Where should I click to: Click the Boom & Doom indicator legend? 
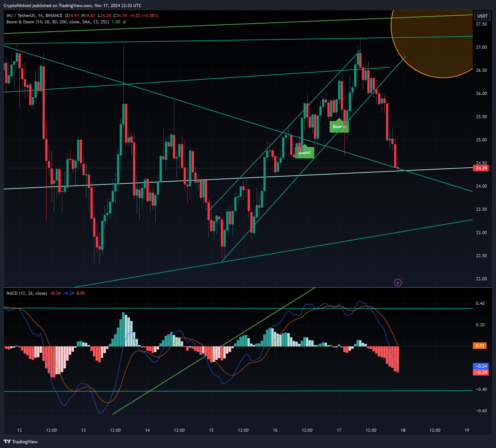(58, 22)
